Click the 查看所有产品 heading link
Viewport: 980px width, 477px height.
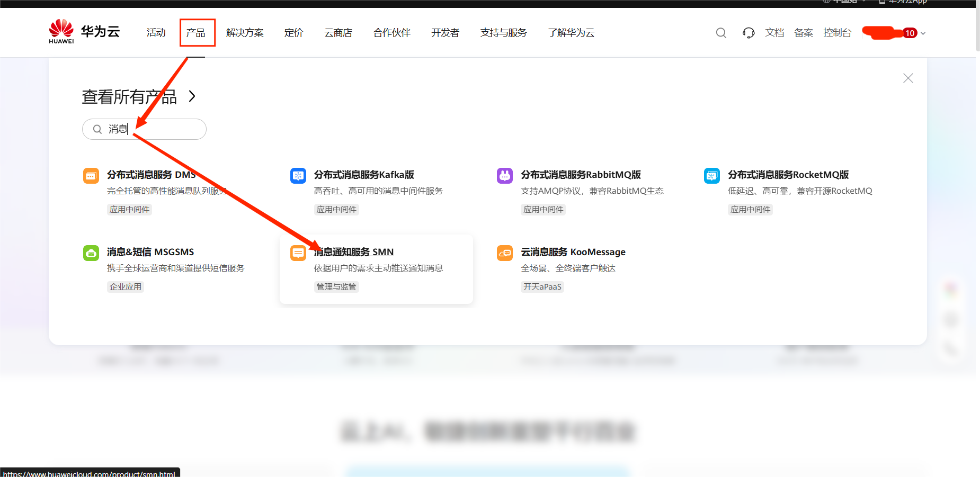[129, 97]
